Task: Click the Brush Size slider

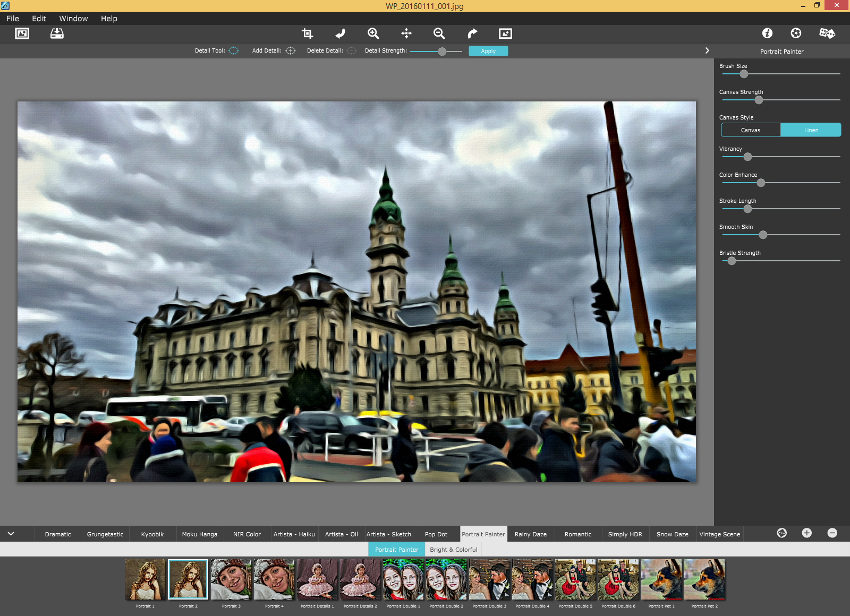Action: pyautogui.click(x=781, y=74)
